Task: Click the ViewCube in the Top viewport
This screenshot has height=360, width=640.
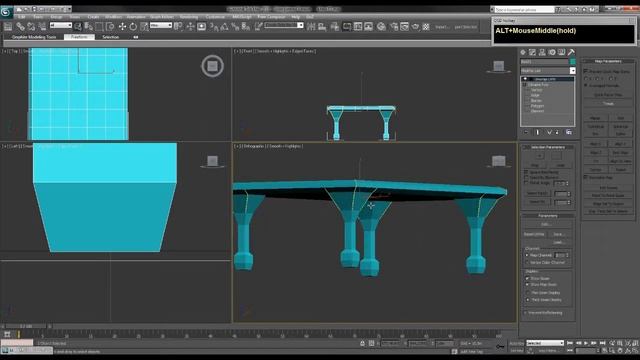Action: pos(212,66)
